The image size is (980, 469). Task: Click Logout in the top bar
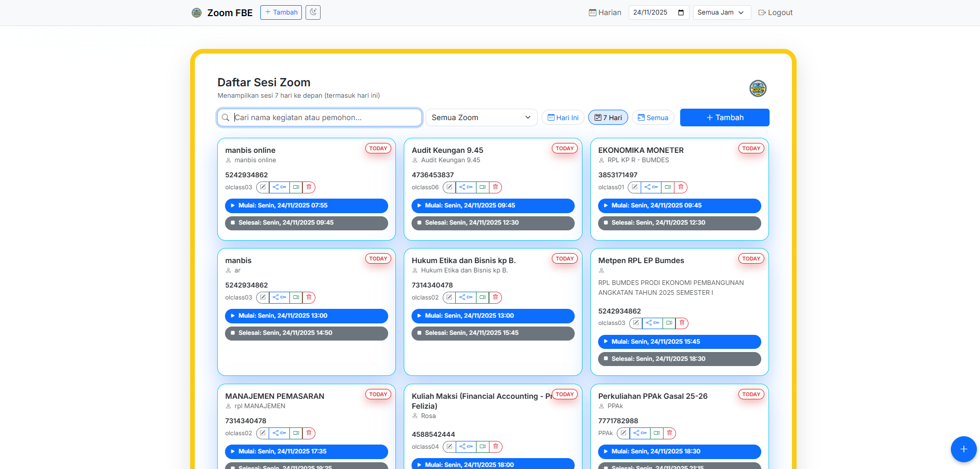pyautogui.click(x=775, y=12)
